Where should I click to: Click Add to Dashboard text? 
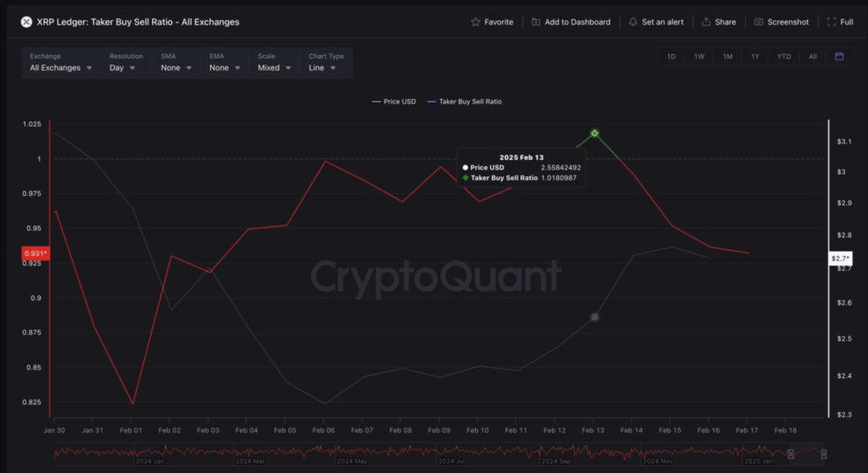[x=577, y=22]
